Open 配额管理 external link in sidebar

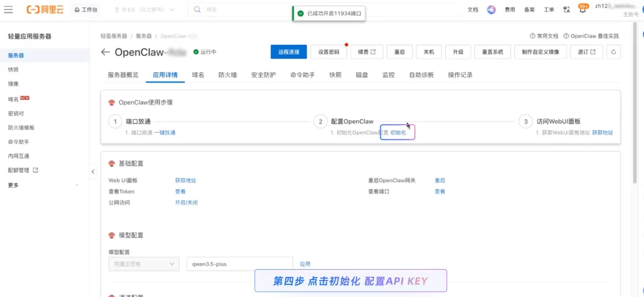[x=23, y=170]
